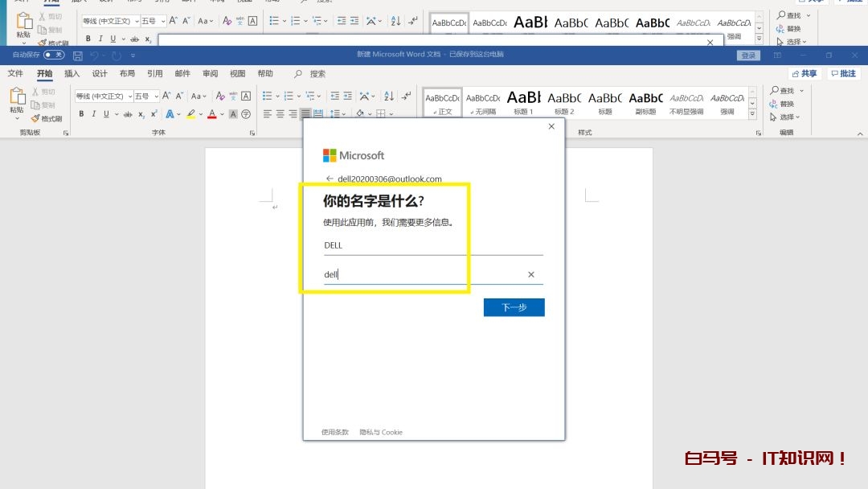The height and width of the screenshot is (489, 868).
Task: Apply strikethrough formatting to text
Action: click(x=128, y=114)
